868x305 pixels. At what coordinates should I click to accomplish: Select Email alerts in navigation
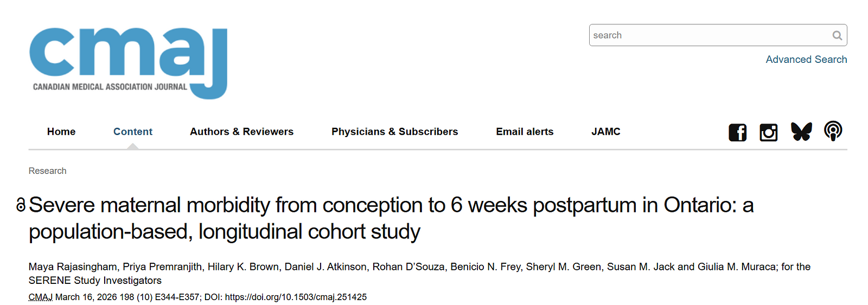coord(525,132)
